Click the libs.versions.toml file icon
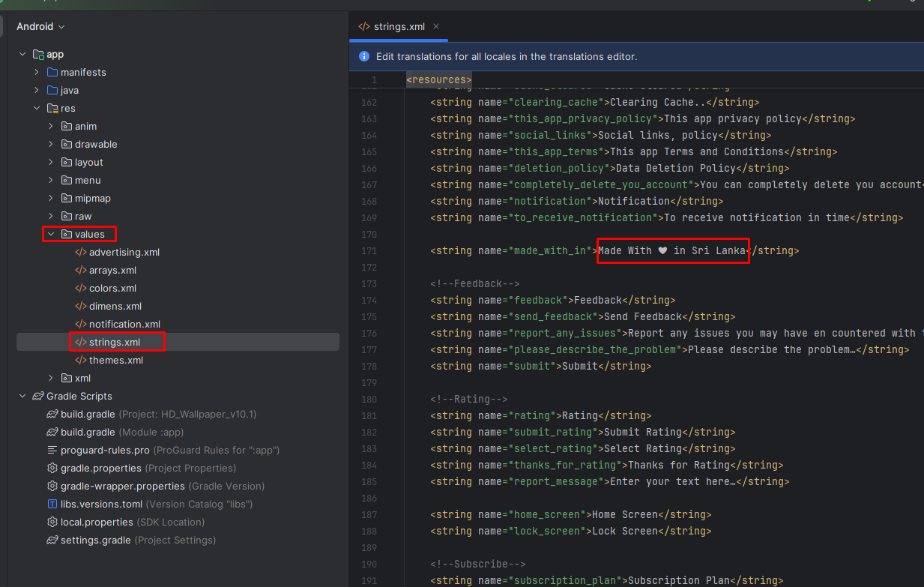Screen dimensions: 924x587 pos(52,505)
